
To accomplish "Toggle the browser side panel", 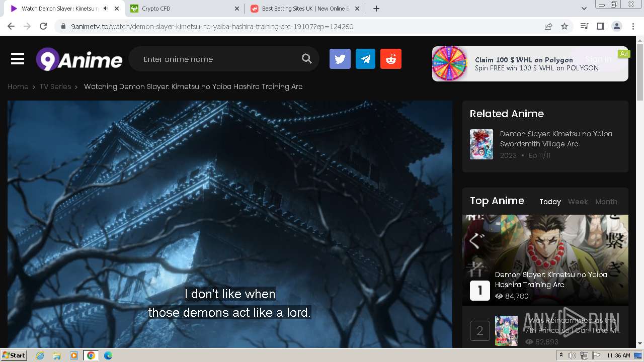I will tap(600, 26).
